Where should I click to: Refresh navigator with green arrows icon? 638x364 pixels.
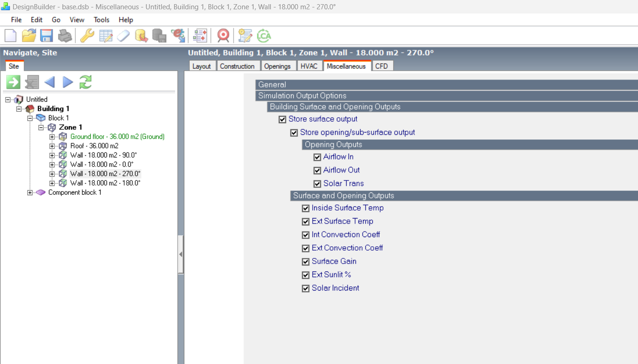point(86,82)
